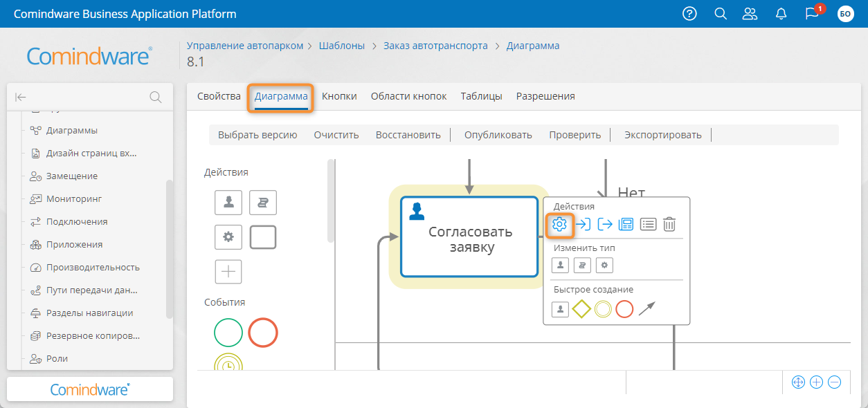Select the connector arrow in quick create

[x=647, y=309]
